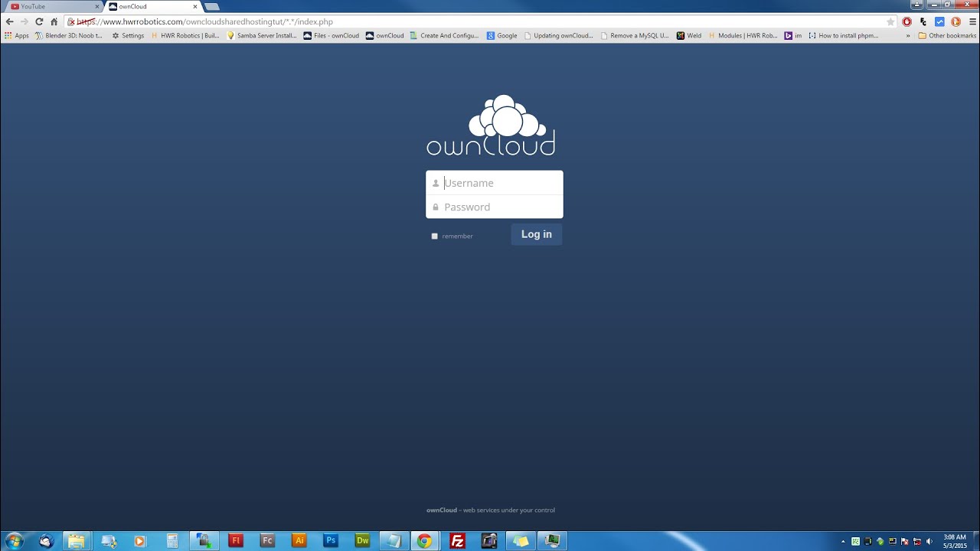
Task: Open the Updating ownCloud bookmark
Action: tap(558, 35)
